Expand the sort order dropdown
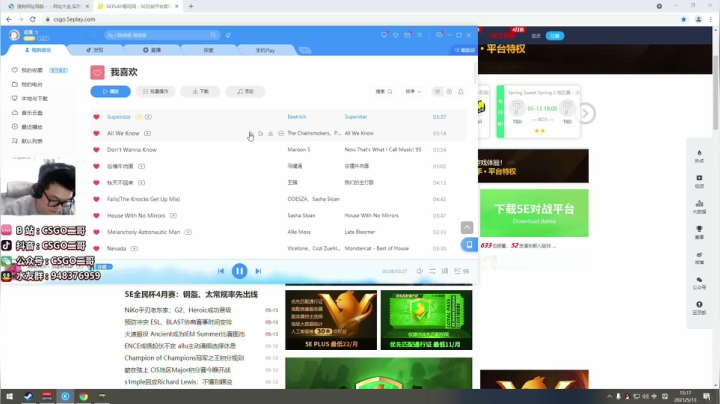720x404 pixels. point(413,91)
